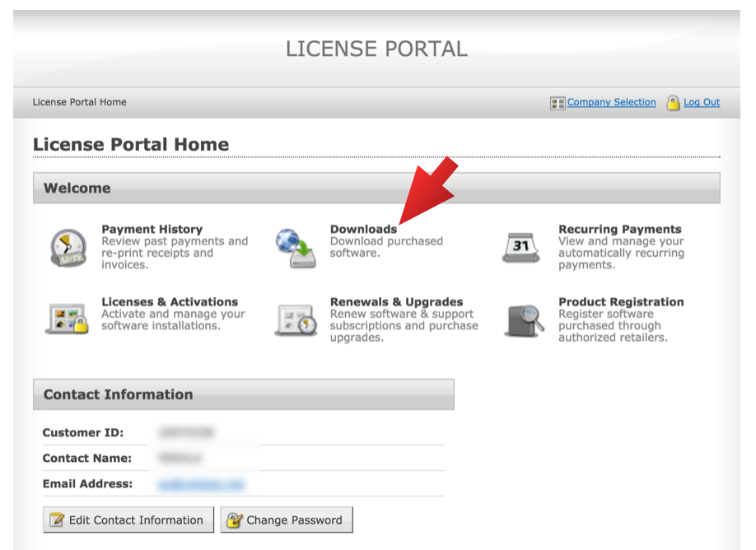
Task: Click the Renewals & Upgrades icon
Action: click(x=295, y=319)
